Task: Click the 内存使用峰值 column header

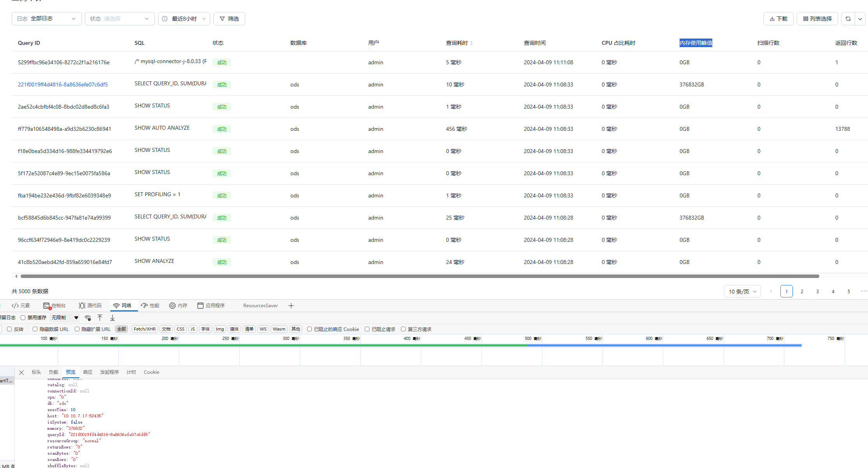Action: [696, 43]
